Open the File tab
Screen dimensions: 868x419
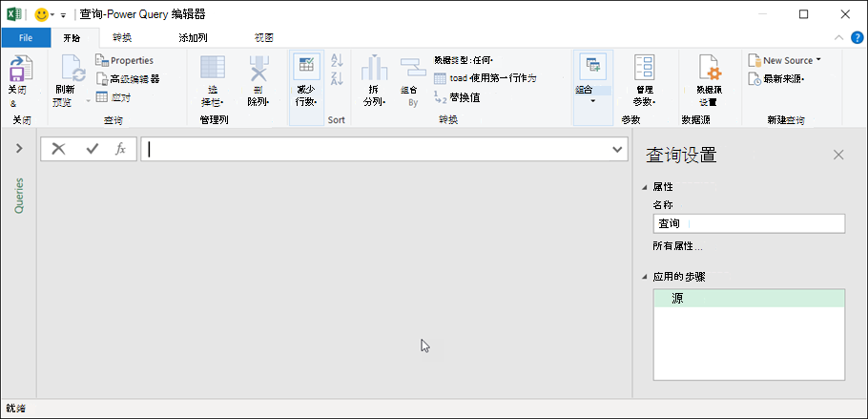point(26,38)
